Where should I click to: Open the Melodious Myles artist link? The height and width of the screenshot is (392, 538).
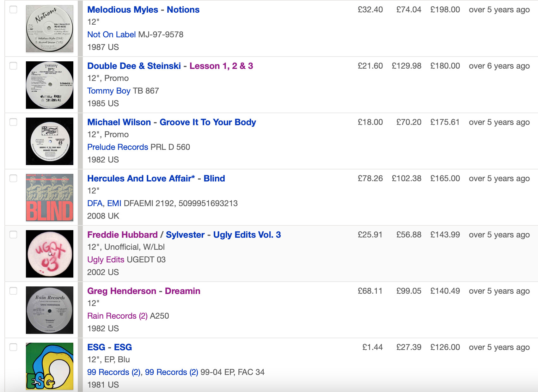coord(123,10)
